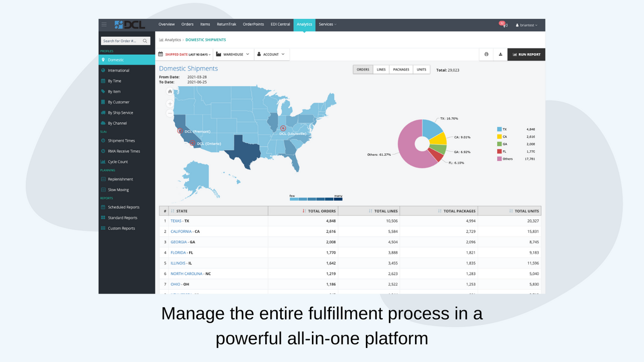
Task: Open Cycle Count in sidebar
Action: tap(127, 162)
